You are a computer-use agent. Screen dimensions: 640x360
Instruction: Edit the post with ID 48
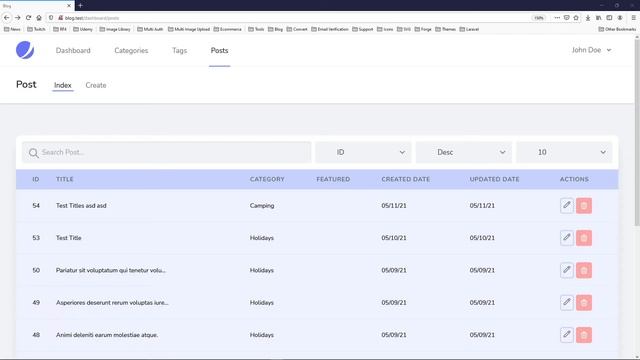pyautogui.click(x=567, y=335)
